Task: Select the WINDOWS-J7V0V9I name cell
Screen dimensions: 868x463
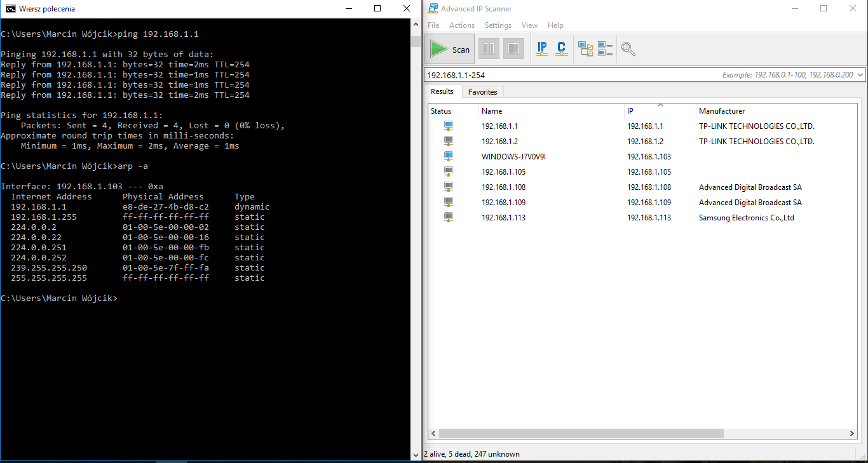Action: [513, 157]
